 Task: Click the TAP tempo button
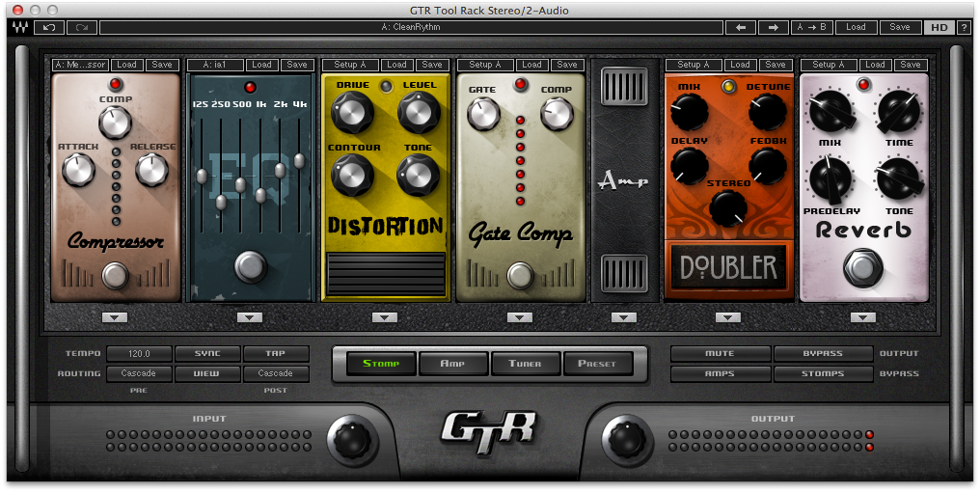pyautogui.click(x=276, y=354)
